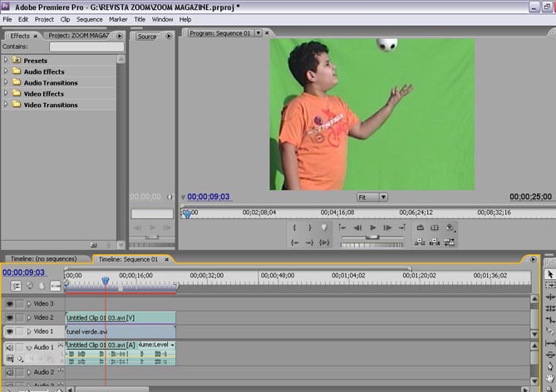556x392 pixels.
Task: Expand the Video Effects folder
Action: pyautogui.click(x=7, y=94)
